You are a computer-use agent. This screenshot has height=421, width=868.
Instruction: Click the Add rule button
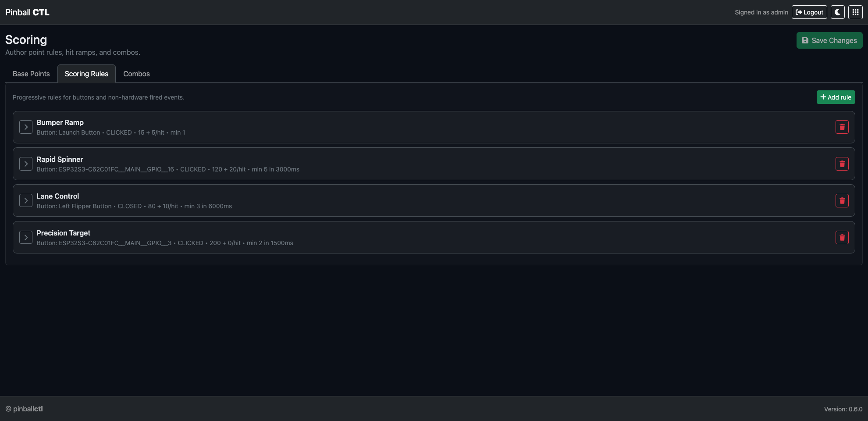(x=836, y=97)
